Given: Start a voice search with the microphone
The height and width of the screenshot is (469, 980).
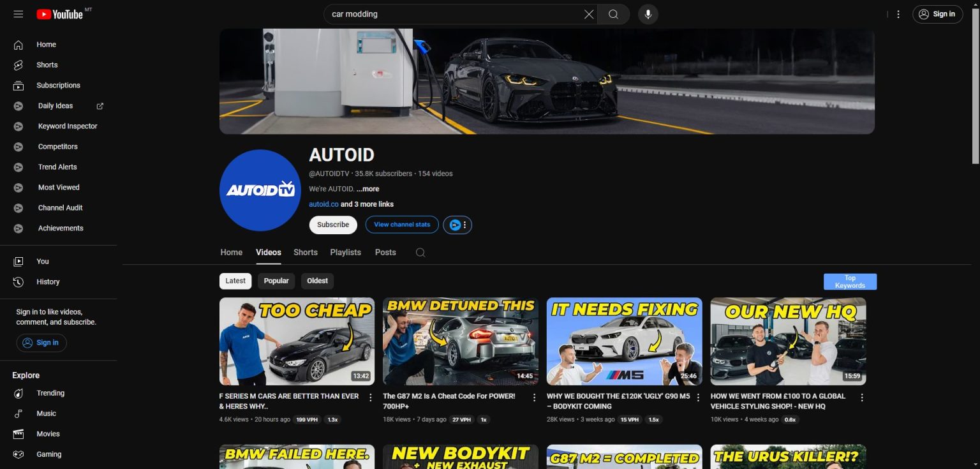Looking at the screenshot, I should (x=648, y=14).
